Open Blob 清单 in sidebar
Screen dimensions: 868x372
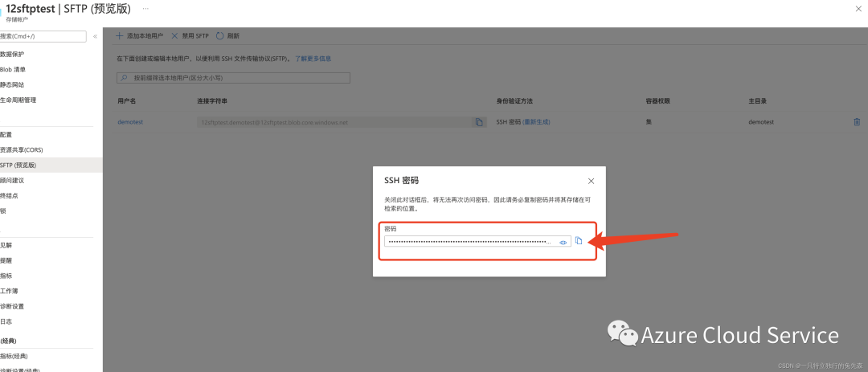pyautogui.click(x=13, y=69)
